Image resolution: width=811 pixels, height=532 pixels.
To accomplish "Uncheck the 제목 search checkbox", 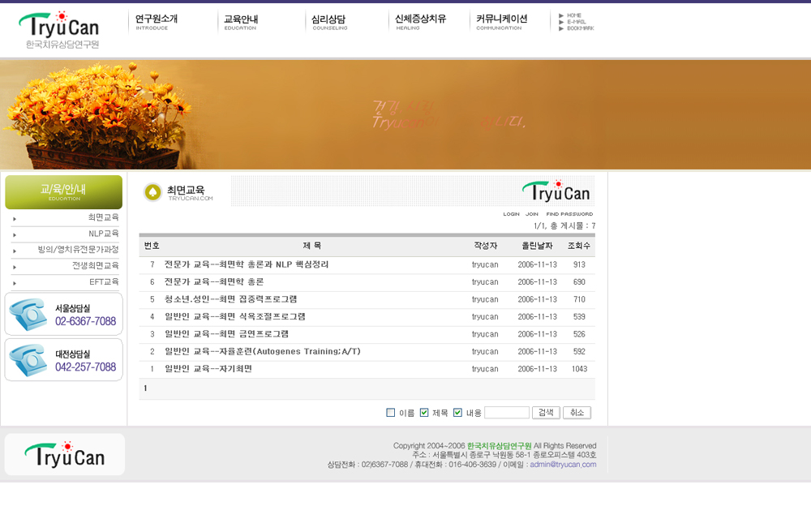I will [x=424, y=413].
